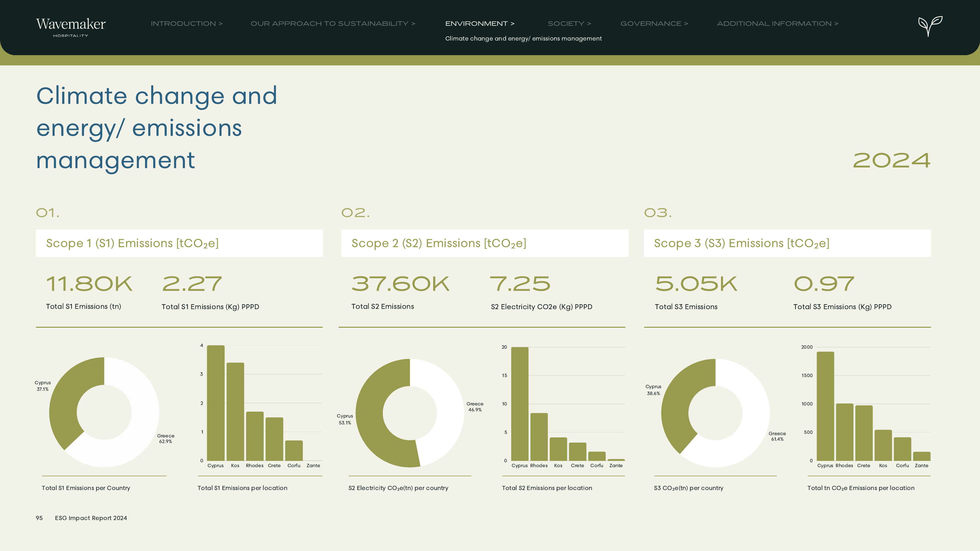This screenshot has height=551, width=980.
Task: Click the 37.60K value
Action: coord(400,284)
